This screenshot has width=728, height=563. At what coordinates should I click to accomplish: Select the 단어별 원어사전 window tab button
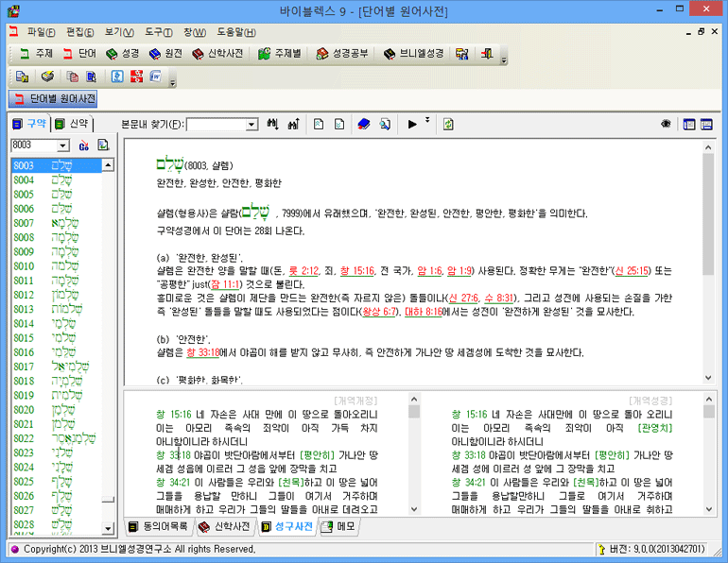pos(53,98)
